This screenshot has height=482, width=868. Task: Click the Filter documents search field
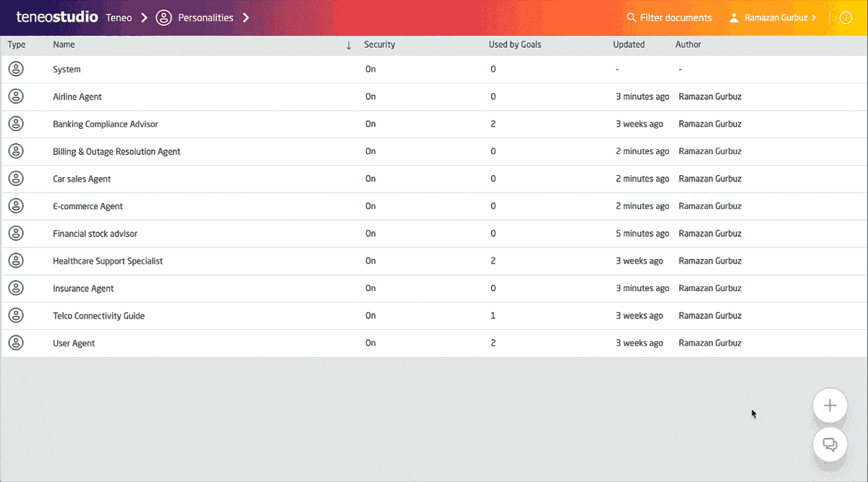pyautogui.click(x=669, y=18)
